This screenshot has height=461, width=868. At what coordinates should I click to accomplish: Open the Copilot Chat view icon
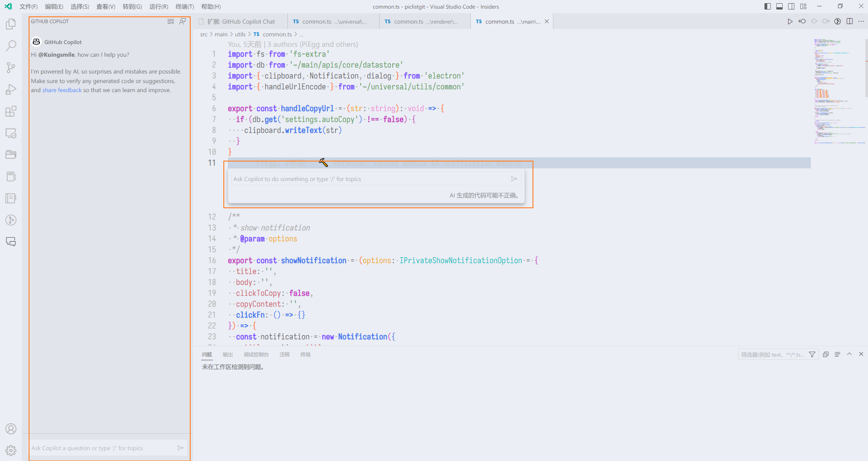[x=11, y=242]
